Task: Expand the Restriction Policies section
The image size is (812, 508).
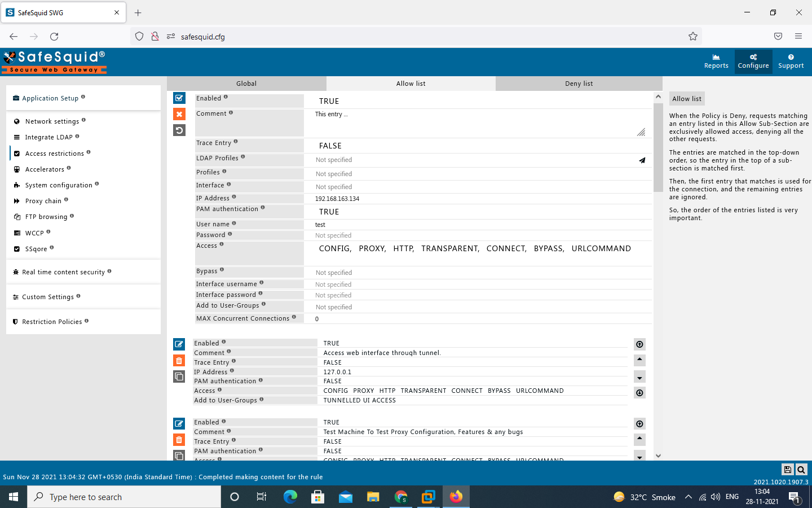Action: (83, 322)
